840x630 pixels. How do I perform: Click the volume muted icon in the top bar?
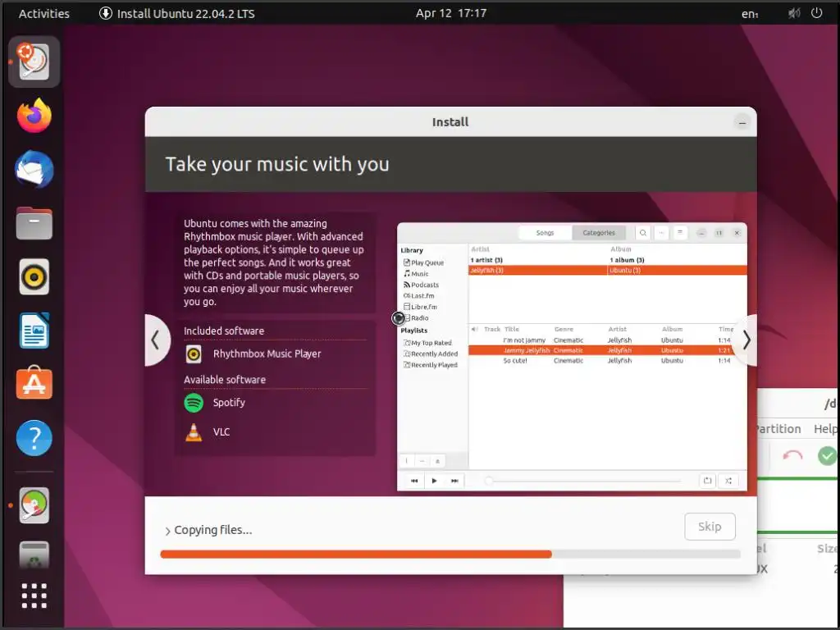[x=793, y=13]
